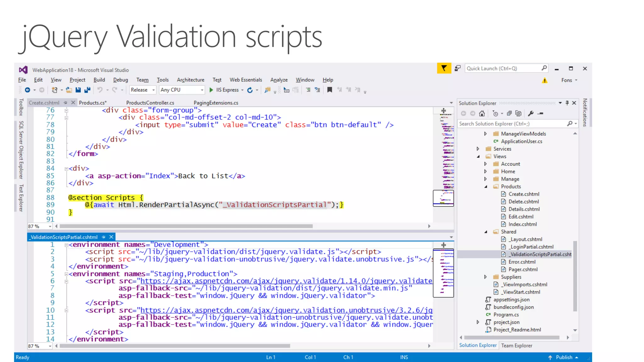This screenshot has width=644, height=362.
Task: Switch to the ProductsController.cs tab
Action: [x=150, y=103]
